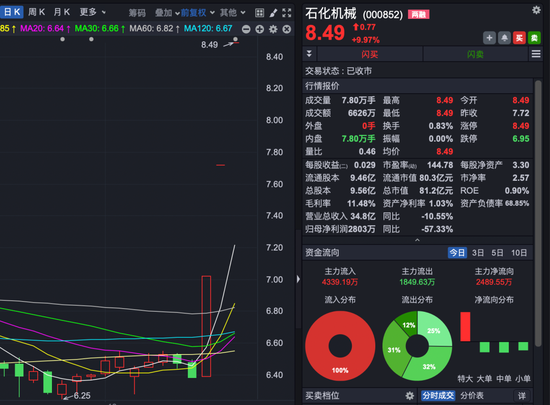Image resolution: width=550 pixels, height=405 pixels.
Task: Click the 闪买 flash buy button
Action: click(x=370, y=54)
